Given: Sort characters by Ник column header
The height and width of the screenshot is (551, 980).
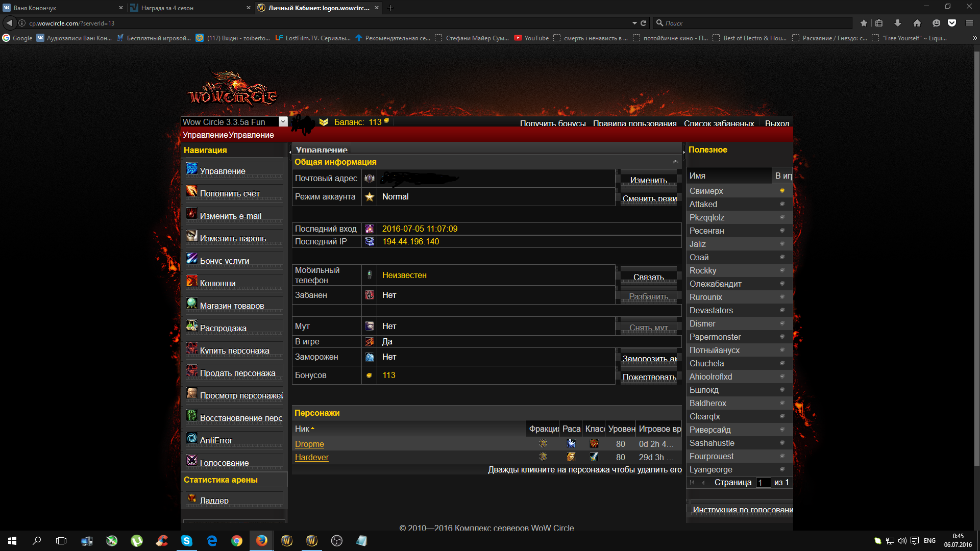Looking at the screenshot, I should click(x=303, y=429).
